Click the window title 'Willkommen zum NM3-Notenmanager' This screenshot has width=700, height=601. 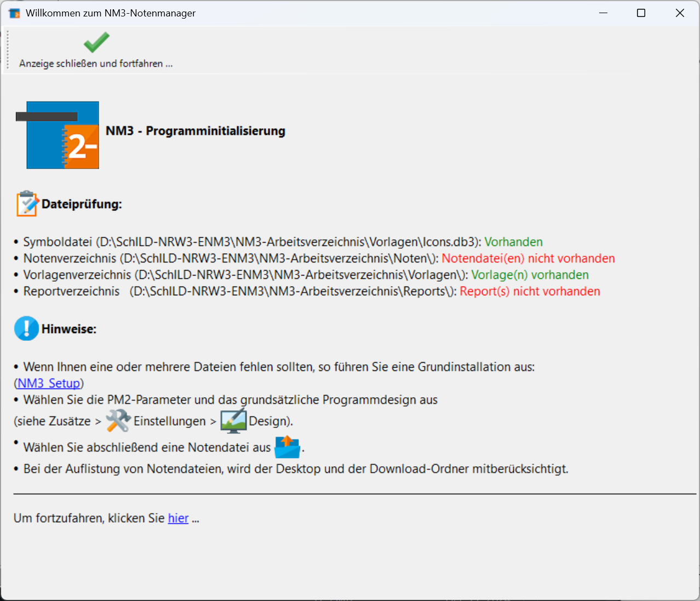(x=111, y=13)
